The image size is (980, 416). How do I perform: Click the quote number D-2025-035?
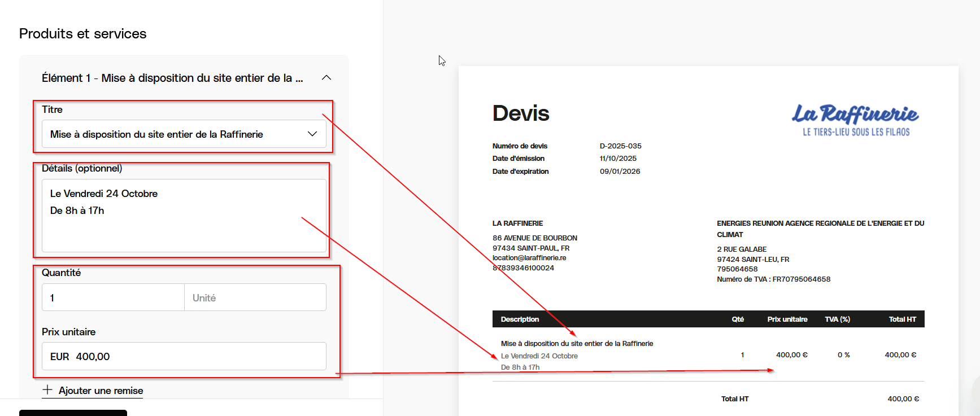620,146
